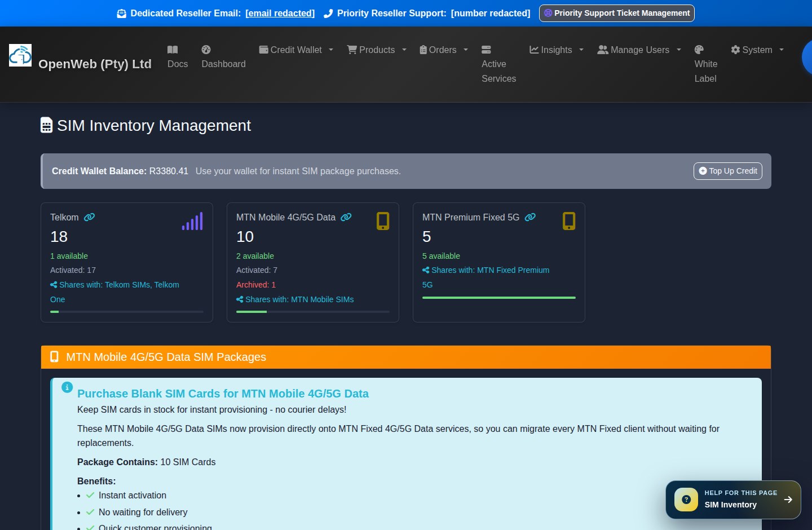The width and height of the screenshot is (812, 530).
Task: Click the Top Up Credit button
Action: coord(728,171)
